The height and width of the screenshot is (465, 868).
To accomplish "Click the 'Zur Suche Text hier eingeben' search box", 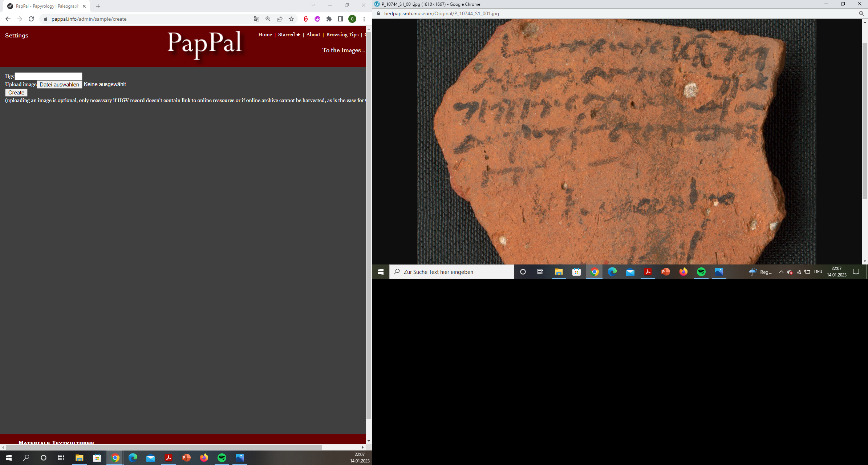I will (452, 272).
